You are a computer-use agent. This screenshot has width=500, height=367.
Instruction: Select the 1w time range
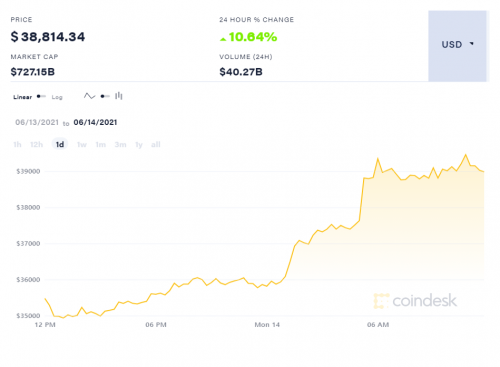(x=82, y=145)
